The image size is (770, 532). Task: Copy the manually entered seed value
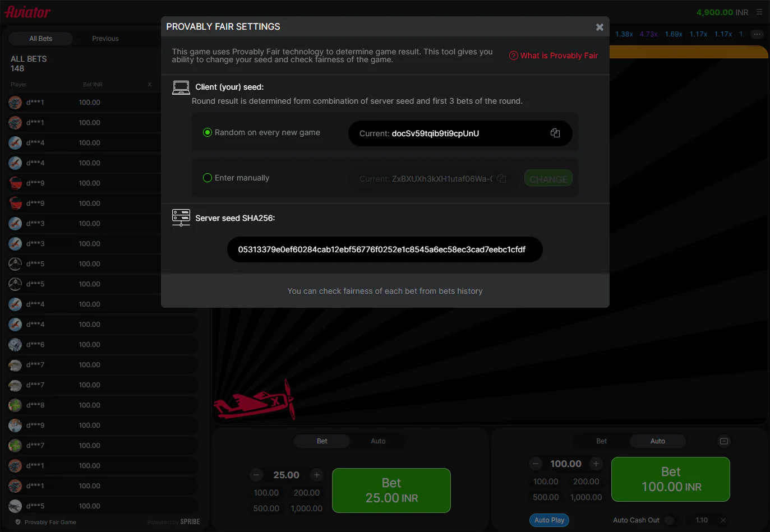(x=501, y=178)
